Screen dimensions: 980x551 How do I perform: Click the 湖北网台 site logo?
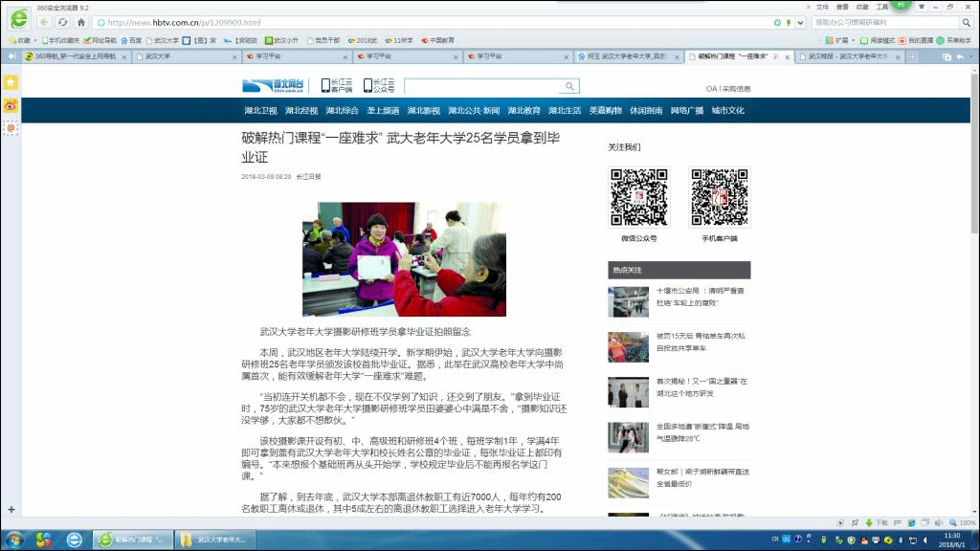[273, 85]
